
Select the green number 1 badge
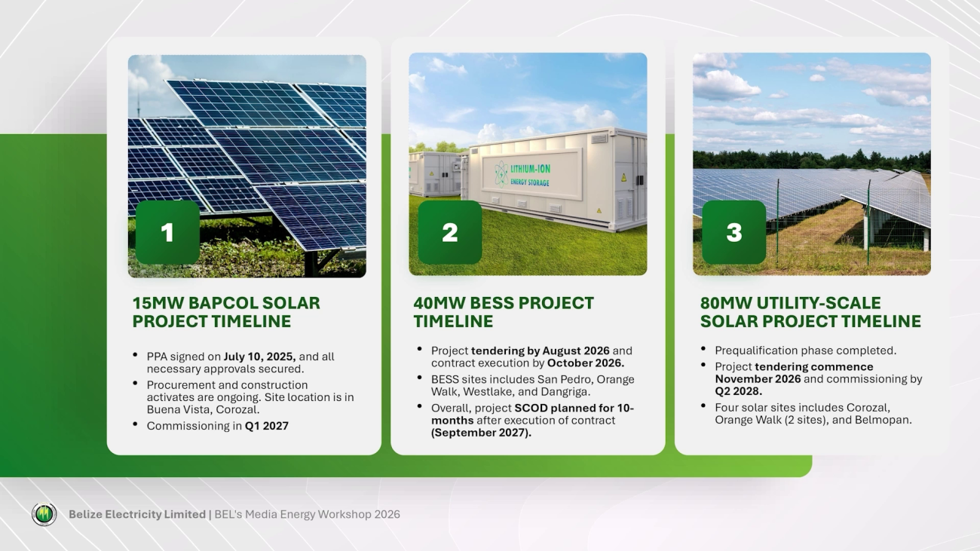167,232
